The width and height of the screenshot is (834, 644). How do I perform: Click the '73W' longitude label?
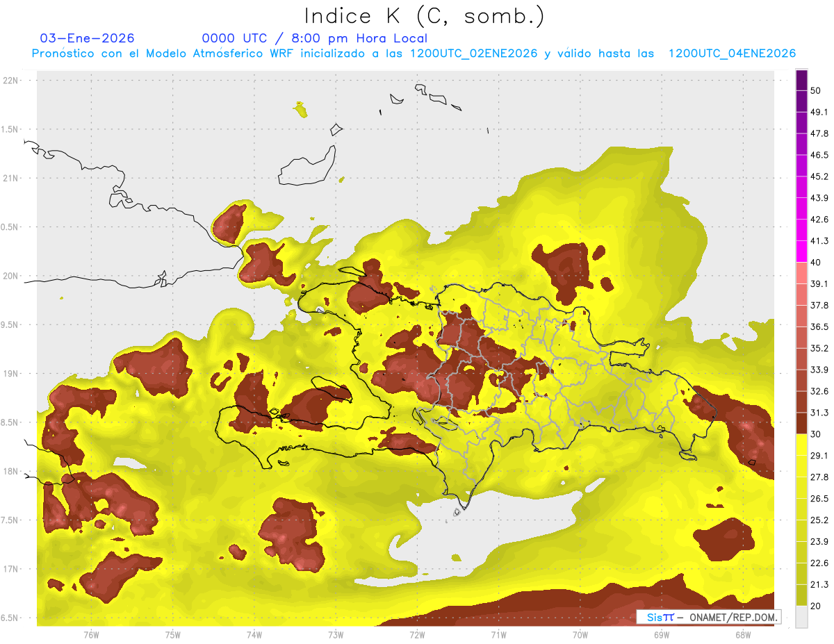(x=336, y=635)
